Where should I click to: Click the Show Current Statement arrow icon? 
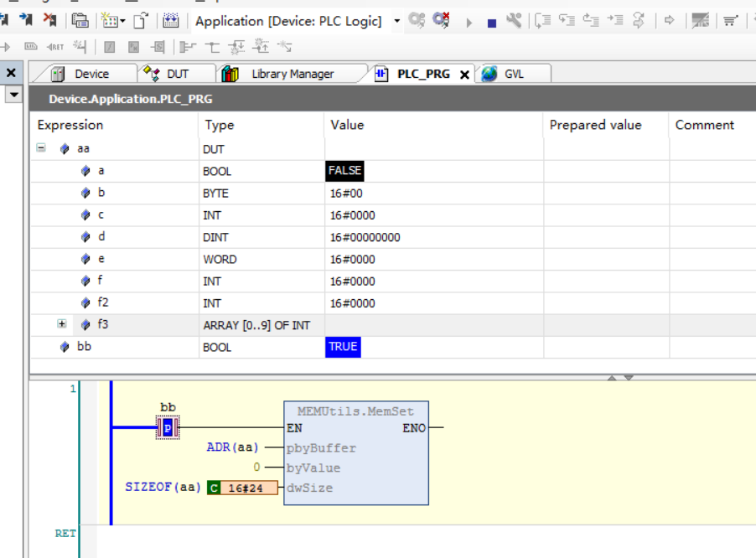pos(669,20)
